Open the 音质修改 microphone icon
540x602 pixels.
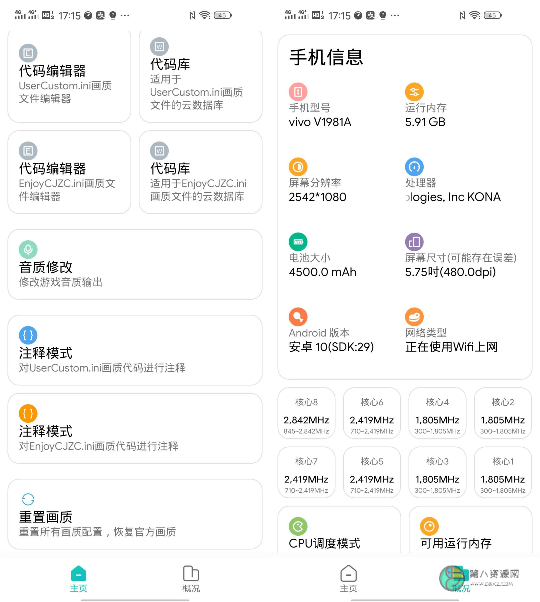[28, 249]
